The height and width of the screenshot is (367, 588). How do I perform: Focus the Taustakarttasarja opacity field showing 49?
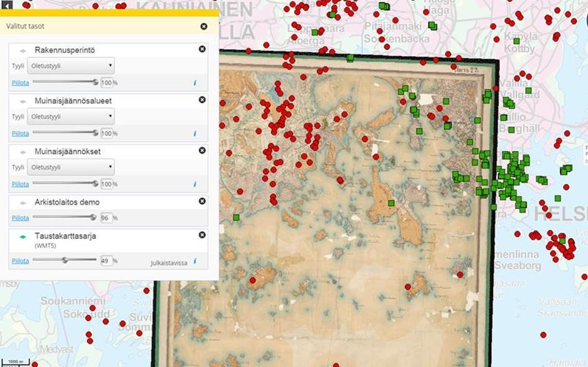tap(106, 261)
